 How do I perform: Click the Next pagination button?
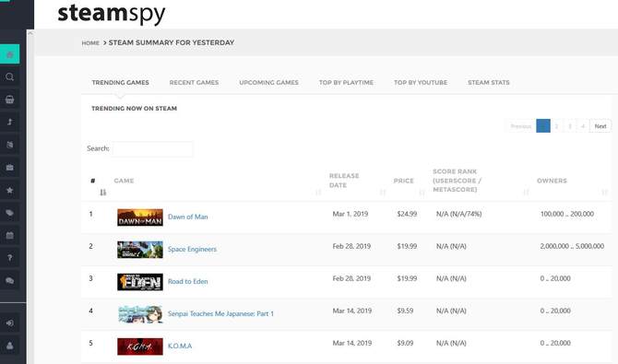point(600,126)
